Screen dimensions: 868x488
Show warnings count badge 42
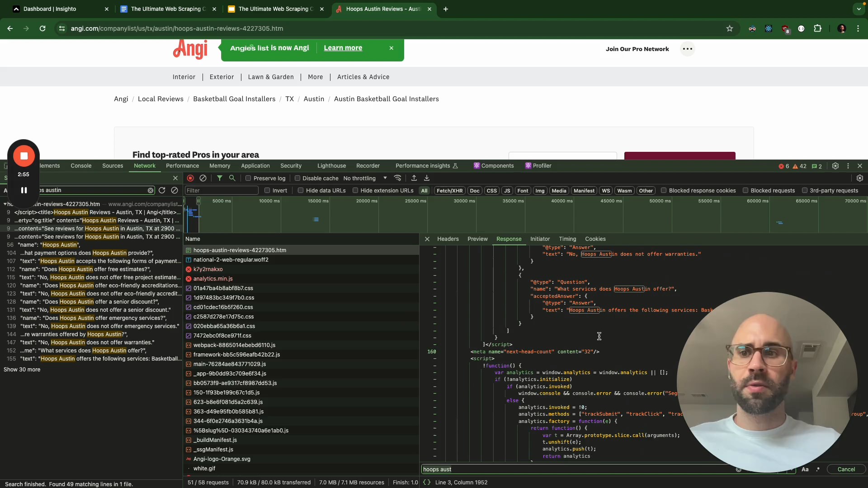click(x=799, y=166)
